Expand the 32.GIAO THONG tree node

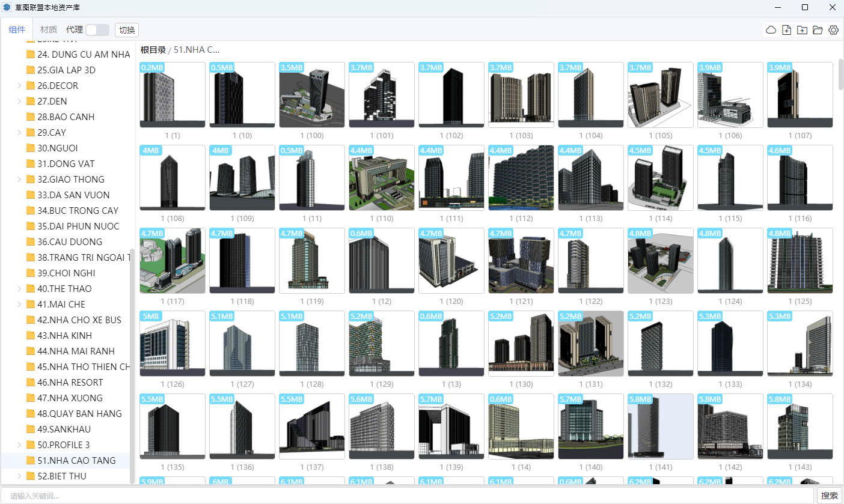[20, 180]
